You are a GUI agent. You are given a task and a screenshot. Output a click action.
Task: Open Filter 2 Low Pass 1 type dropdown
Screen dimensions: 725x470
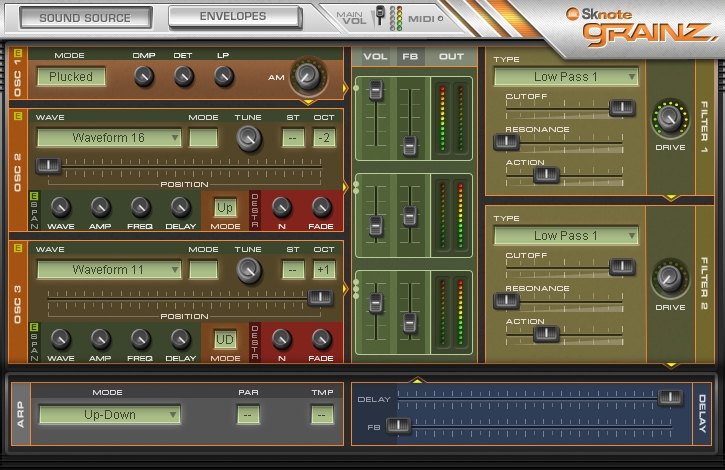coord(566,236)
